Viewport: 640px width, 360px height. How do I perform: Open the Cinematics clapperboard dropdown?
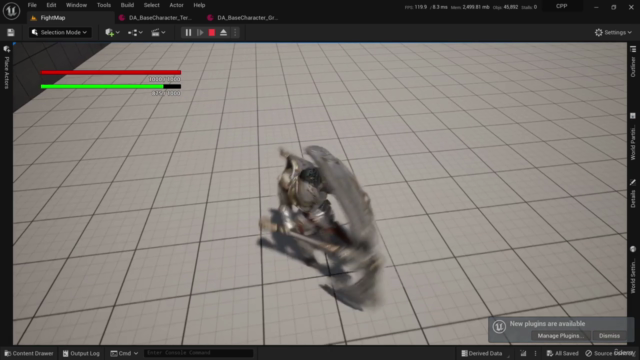click(x=158, y=32)
